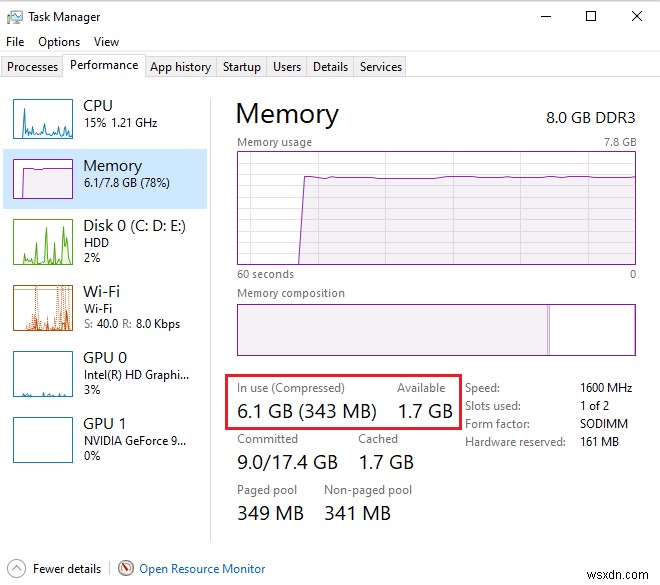
Task: Click the Memory composition bar
Action: (435, 330)
